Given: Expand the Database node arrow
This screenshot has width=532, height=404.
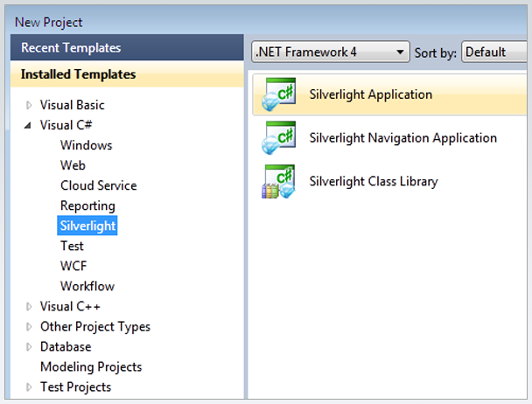Looking at the screenshot, I should (x=29, y=346).
